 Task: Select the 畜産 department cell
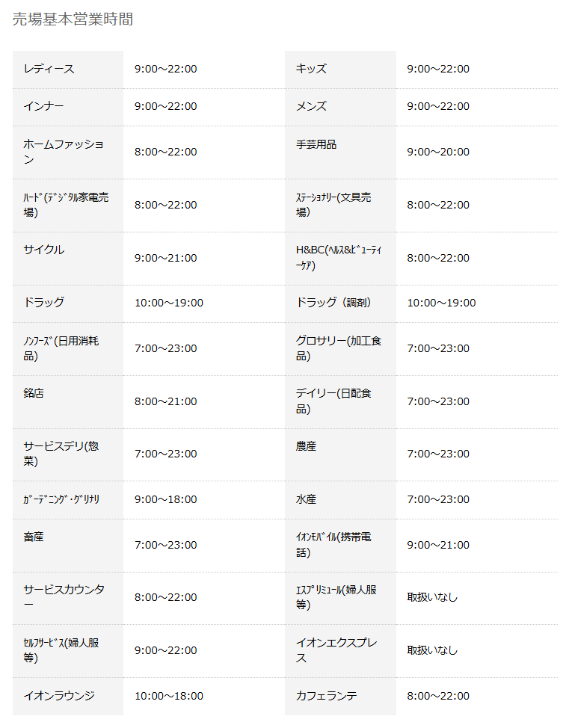click(x=34, y=537)
